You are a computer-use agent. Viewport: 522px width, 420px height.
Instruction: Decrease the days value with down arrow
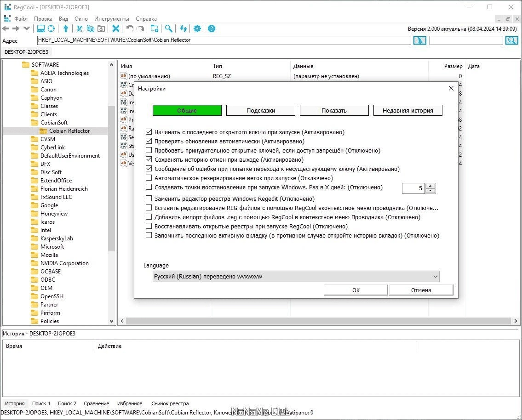click(430, 191)
